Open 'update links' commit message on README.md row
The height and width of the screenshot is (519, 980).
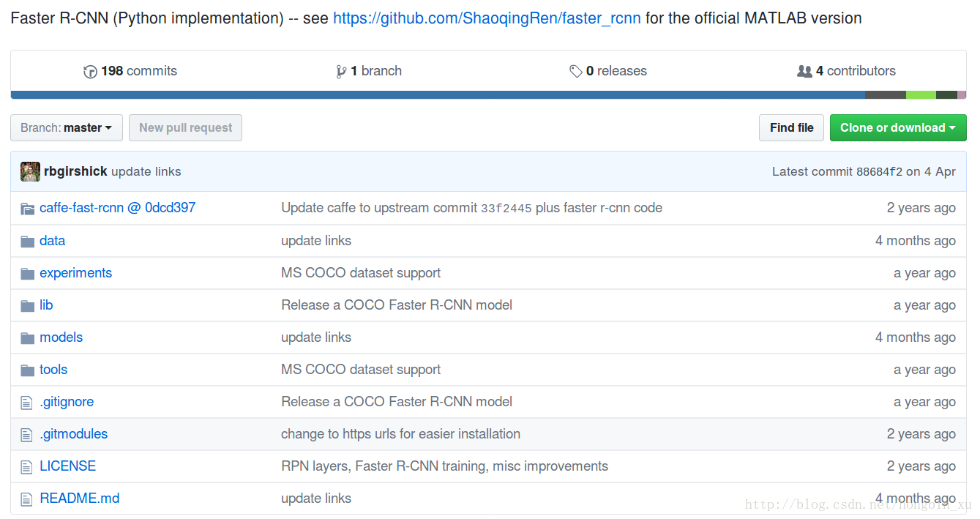point(316,498)
